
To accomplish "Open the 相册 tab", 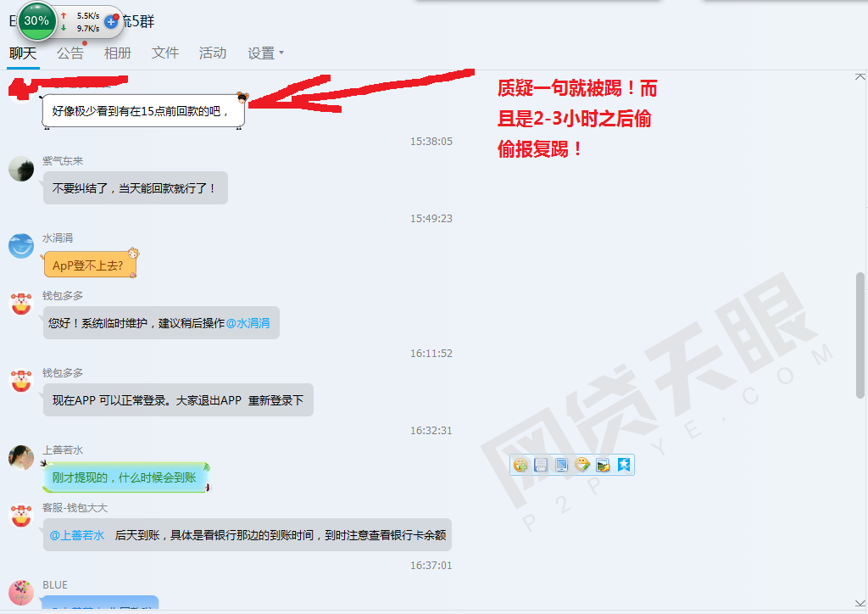I will [118, 53].
